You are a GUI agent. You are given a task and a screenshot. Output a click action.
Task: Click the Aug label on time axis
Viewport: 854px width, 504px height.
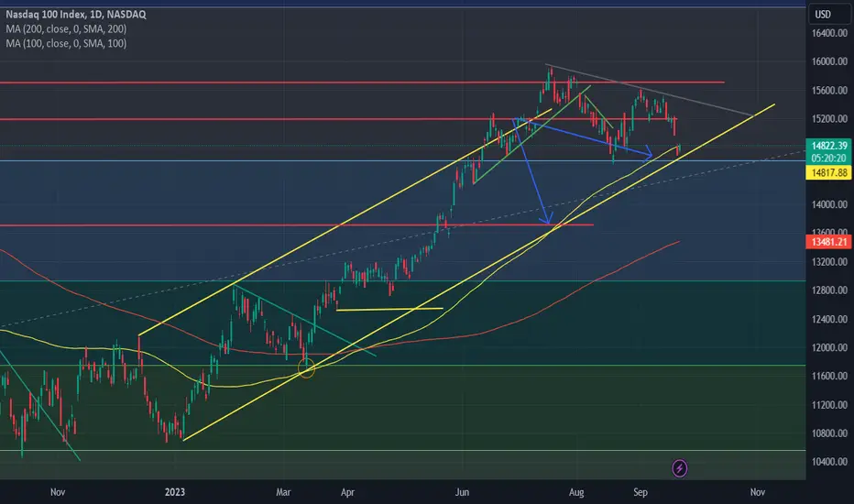pos(576,492)
